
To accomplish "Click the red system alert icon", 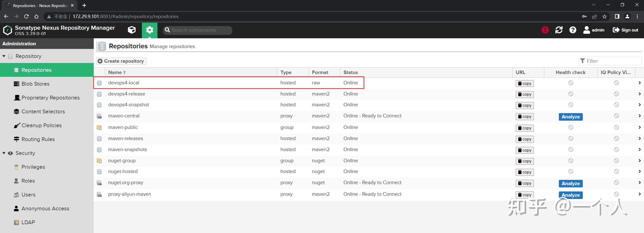I will (545, 30).
